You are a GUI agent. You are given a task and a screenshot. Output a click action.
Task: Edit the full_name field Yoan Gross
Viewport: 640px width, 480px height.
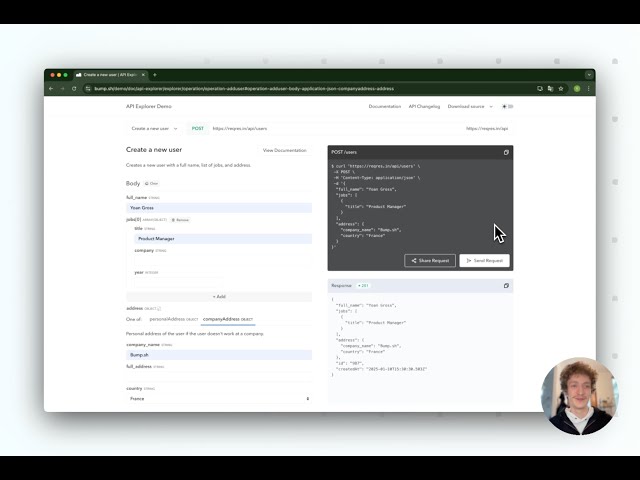[219, 208]
